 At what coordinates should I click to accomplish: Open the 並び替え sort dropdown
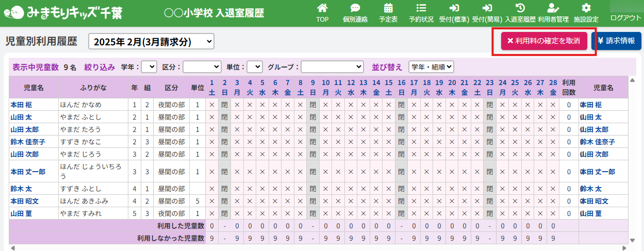pyautogui.click(x=431, y=66)
